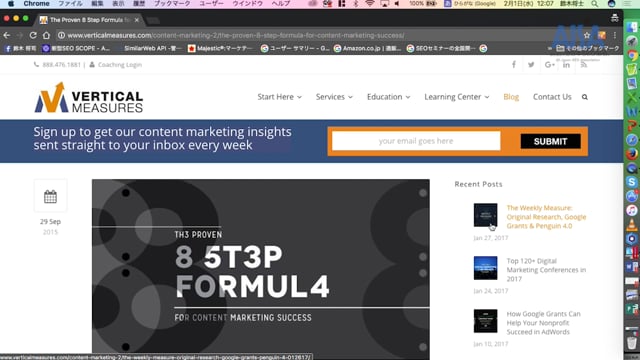Open Google Grants post thumbnail

(485, 321)
